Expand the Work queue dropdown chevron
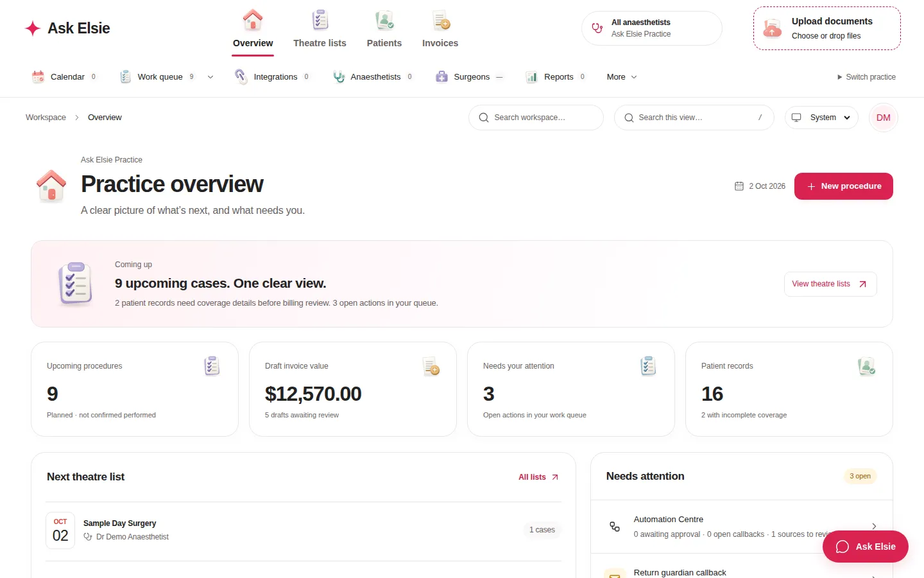924x578 pixels. coord(210,77)
